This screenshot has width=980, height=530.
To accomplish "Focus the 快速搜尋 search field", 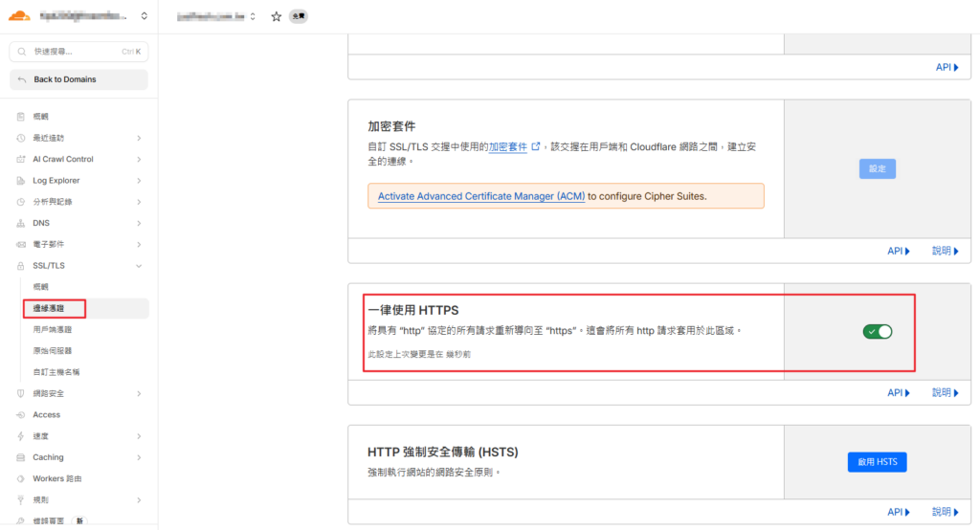I will 78,52.
